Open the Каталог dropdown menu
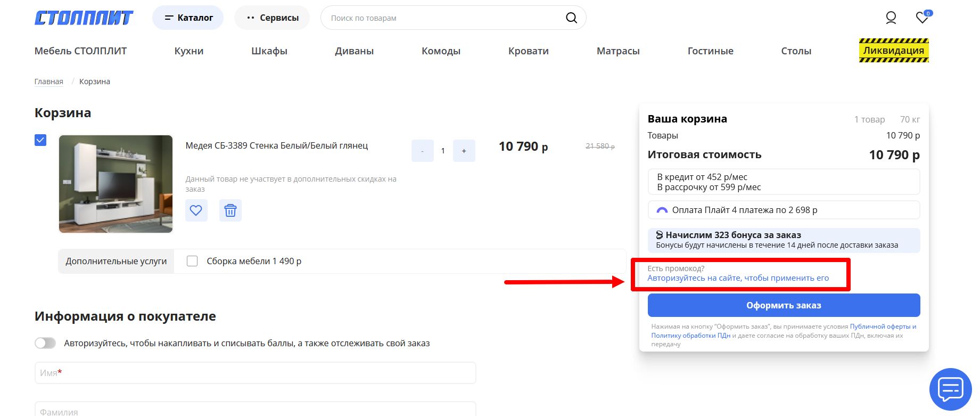This screenshot has height=416, width=980. click(188, 18)
